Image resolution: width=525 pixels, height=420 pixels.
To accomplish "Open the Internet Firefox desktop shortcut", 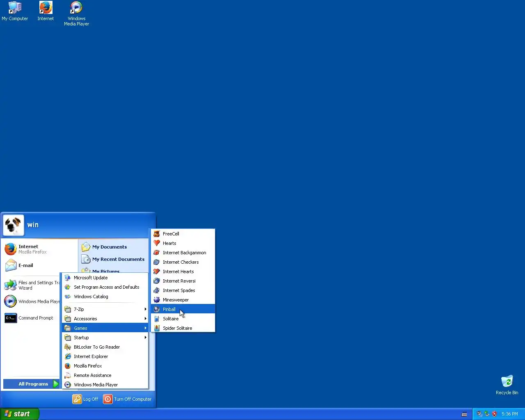I will coord(46,11).
